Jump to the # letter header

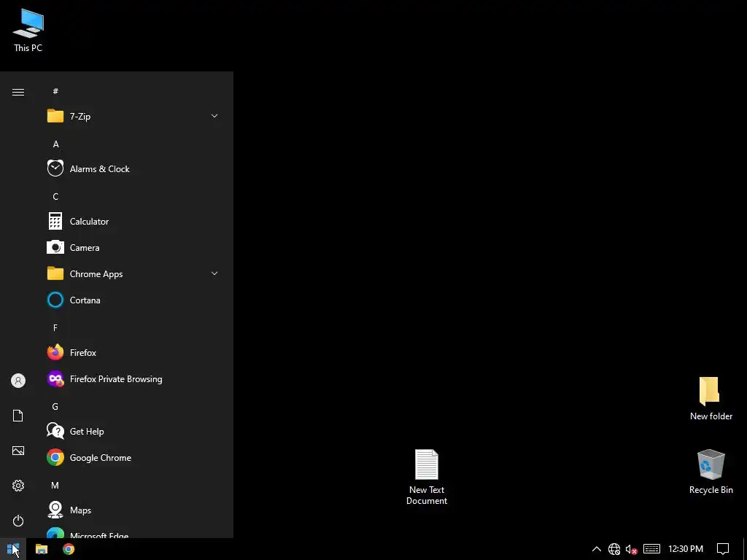(55, 91)
